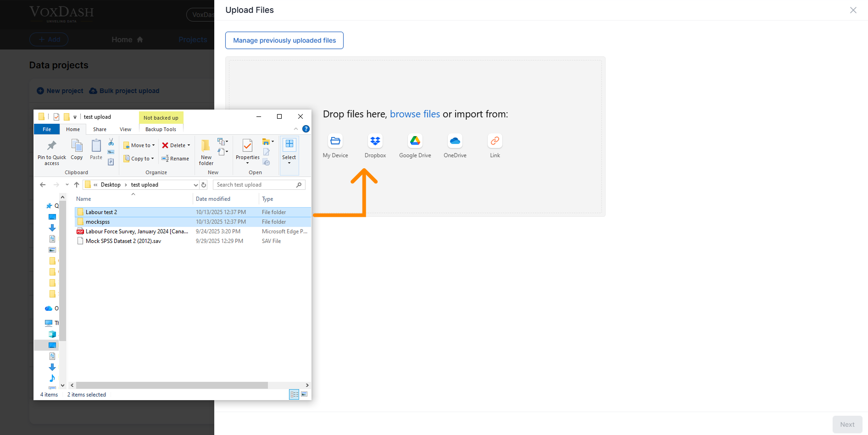The height and width of the screenshot is (435, 868).
Task: Refresh the test upload folder
Action: [204, 185]
